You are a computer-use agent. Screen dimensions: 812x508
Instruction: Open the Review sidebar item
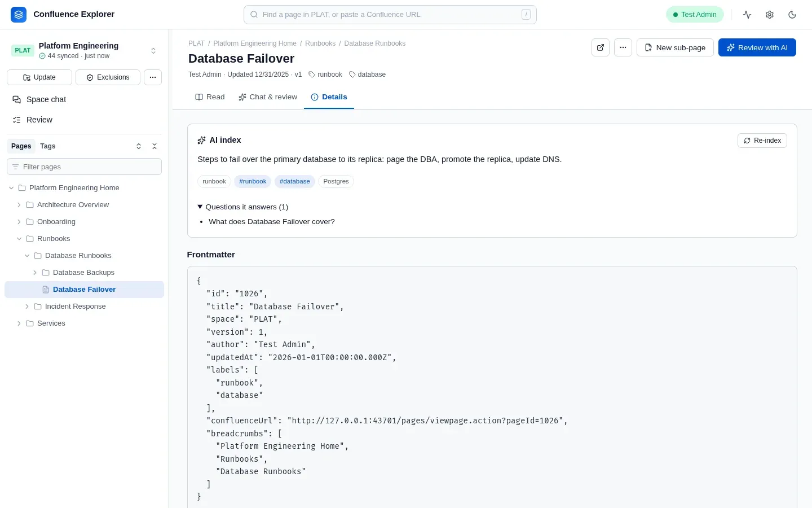[85, 120]
